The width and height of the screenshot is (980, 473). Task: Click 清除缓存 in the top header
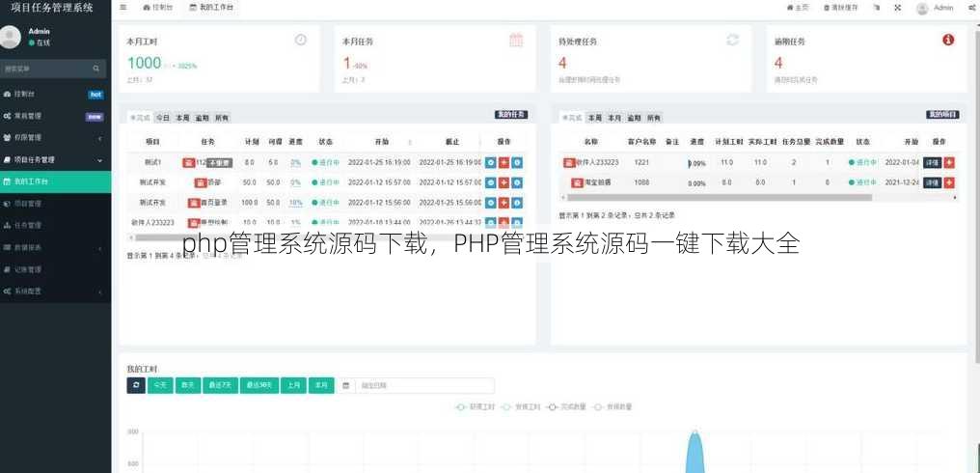[841, 8]
